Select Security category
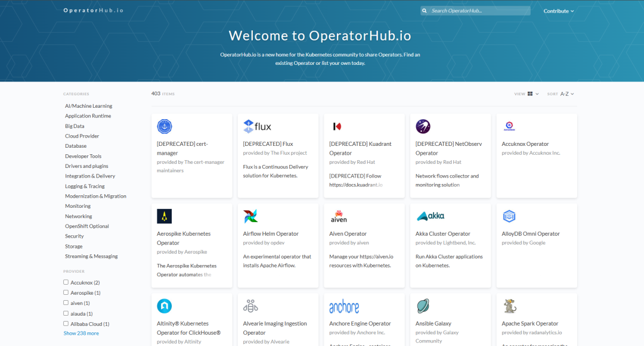Viewport: 644px width, 346px height. [75, 236]
